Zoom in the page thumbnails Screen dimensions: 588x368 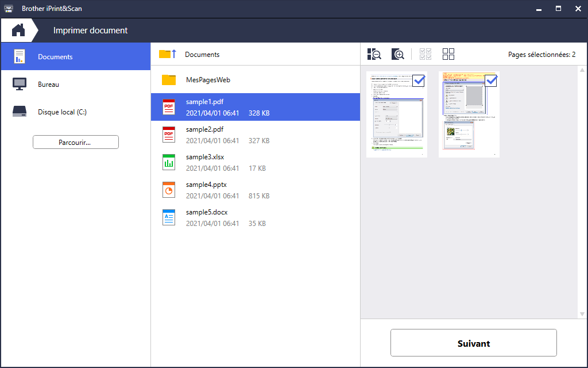coord(398,54)
